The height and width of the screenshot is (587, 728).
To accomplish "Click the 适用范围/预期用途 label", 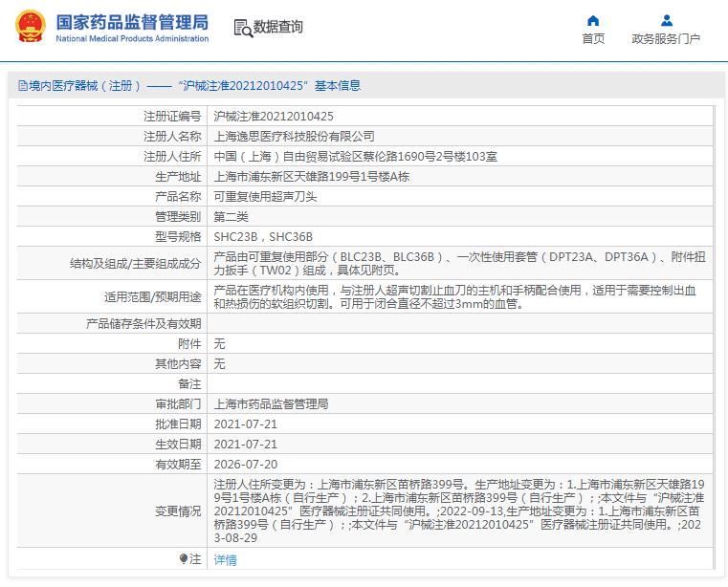I will tap(153, 297).
